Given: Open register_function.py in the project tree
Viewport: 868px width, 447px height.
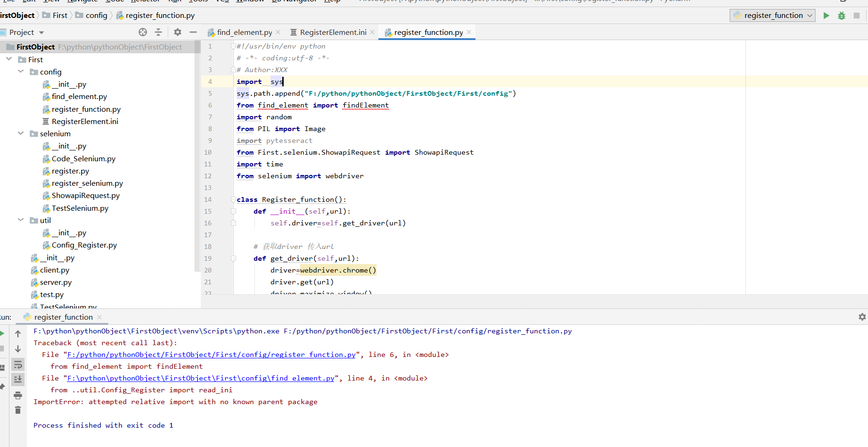Looking at the screenshot, I should click(x=86, y=109).
